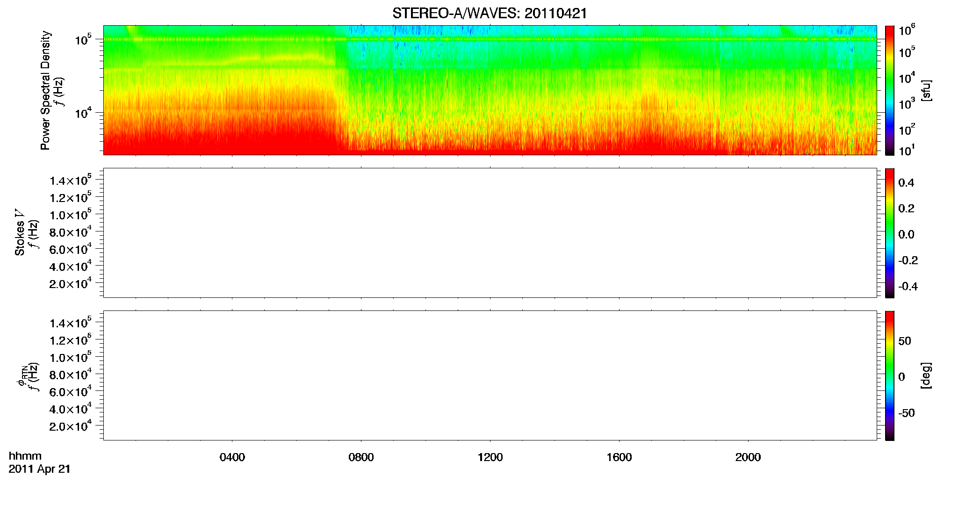
Task: Click the empty phi RTN plot panel
Action: point(490,375)
